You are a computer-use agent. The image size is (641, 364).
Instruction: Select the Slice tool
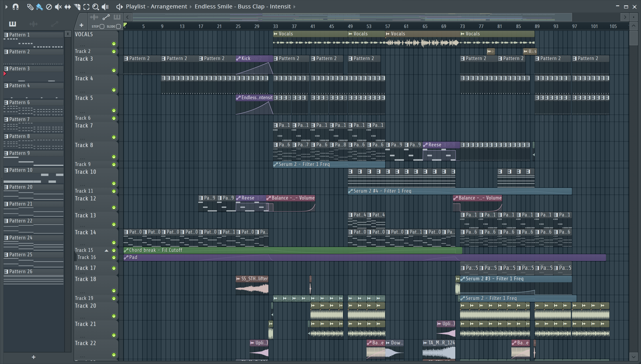(77, 7)
